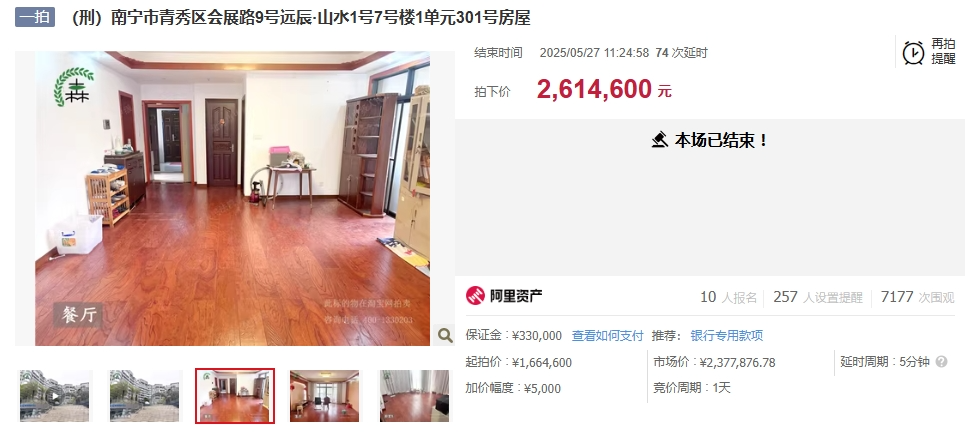Select the highlighted dining room thumbnail
Image resolution: width=965 pixels, height=435 pixels.
[x=235, y=396]
